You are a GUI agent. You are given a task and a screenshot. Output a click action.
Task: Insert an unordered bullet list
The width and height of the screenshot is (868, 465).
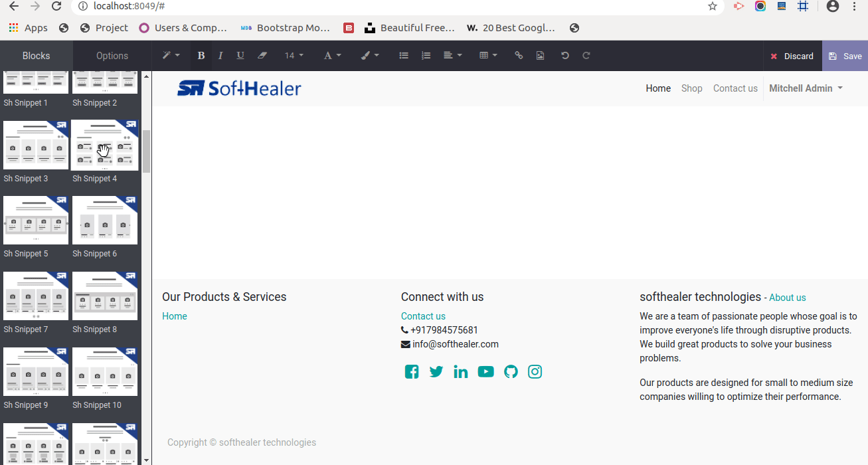pyautogui.click(x=404, y=56)
